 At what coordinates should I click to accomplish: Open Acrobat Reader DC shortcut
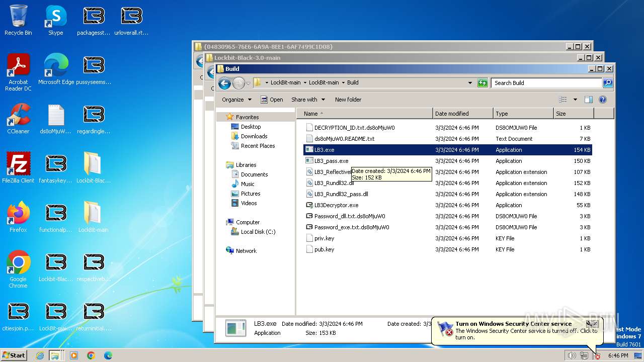pyautogui.click(x=18, y=72)
